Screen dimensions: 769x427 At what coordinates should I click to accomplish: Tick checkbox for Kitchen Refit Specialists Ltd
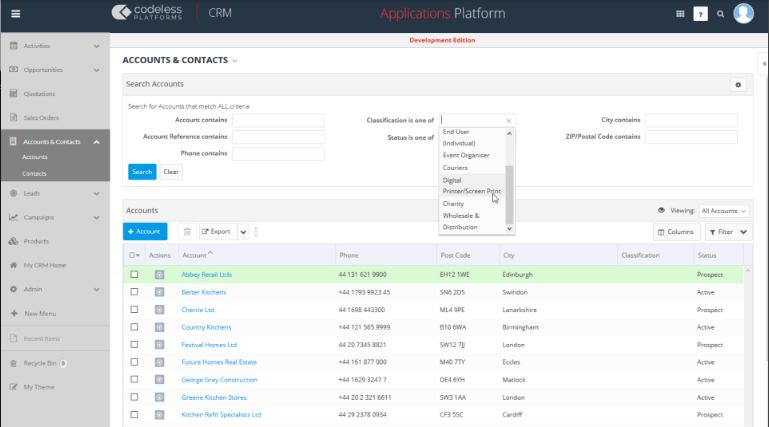pyautogui.click(x=134, y=415)
